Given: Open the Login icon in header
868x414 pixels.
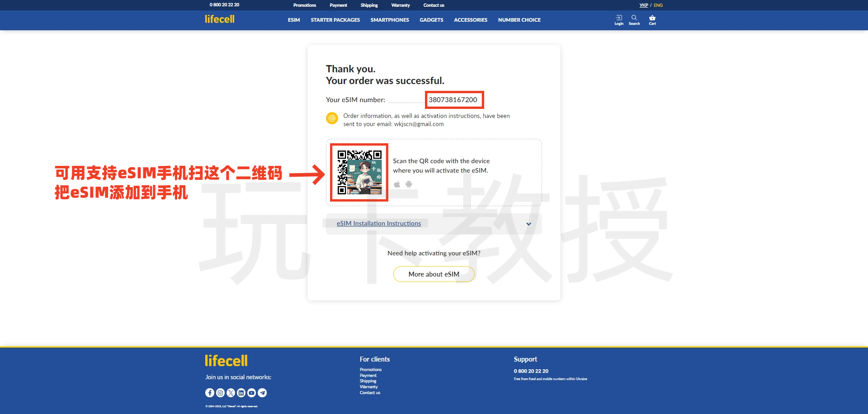Looking at the screenshot, I should 619,20.
